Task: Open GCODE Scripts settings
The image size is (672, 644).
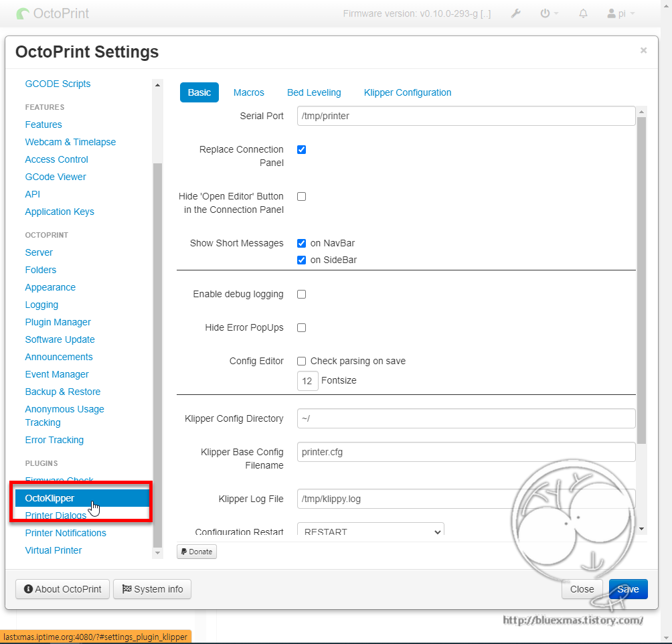Action: [x=58, y=84]
